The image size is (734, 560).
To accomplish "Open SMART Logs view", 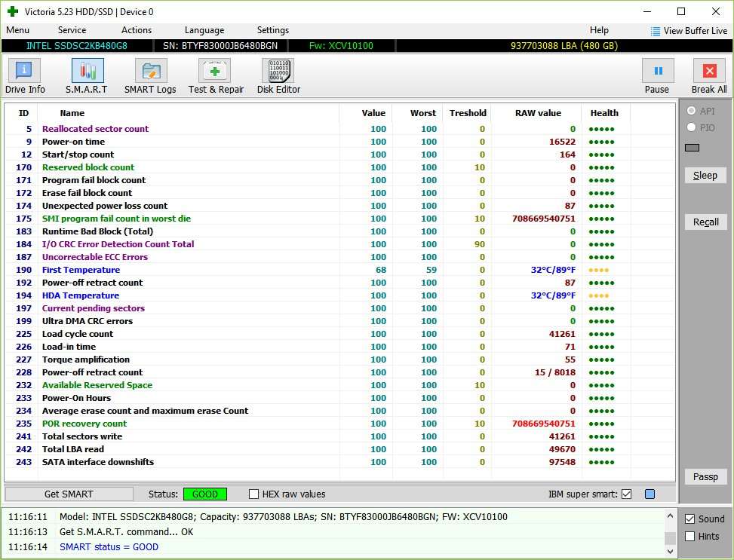I will coord(150,77).
